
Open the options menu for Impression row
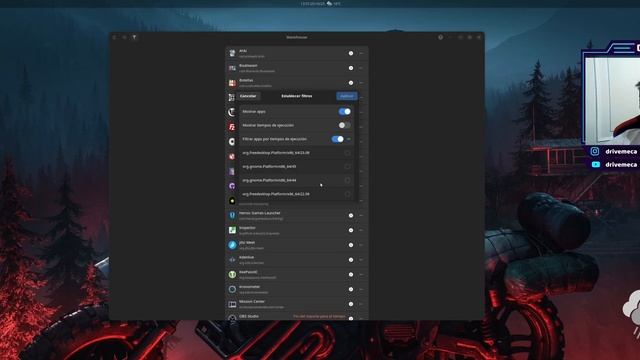[x=361, y=230]
